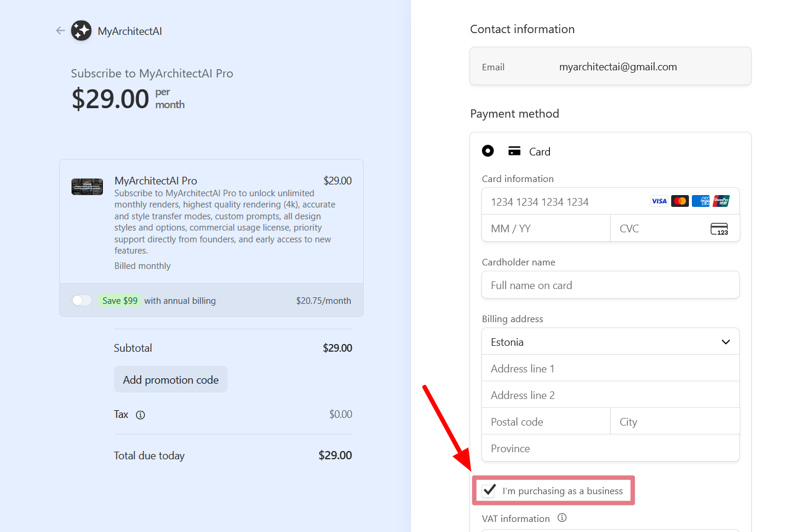The image size is (806, 532).
Task: Click the CVC card hint icon
Action: coord(719,229)
